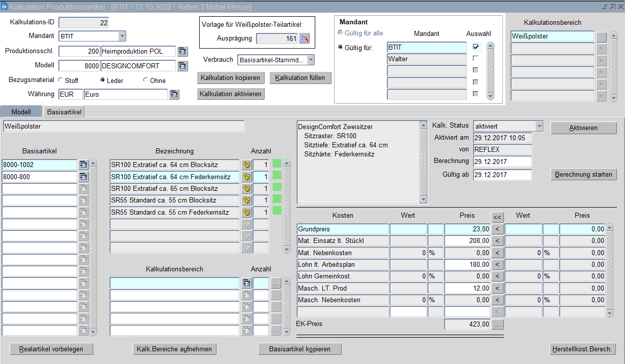Click the Ausprägung 161 edit icon
Viewport: 625px width, 364px height.
[304, 39]
